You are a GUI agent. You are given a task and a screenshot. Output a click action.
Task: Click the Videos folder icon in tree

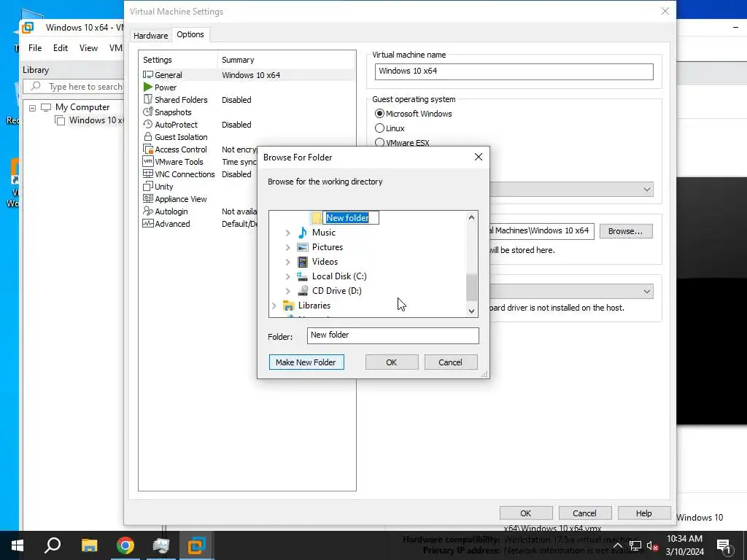pyautogui.click(x=303, y=262)
